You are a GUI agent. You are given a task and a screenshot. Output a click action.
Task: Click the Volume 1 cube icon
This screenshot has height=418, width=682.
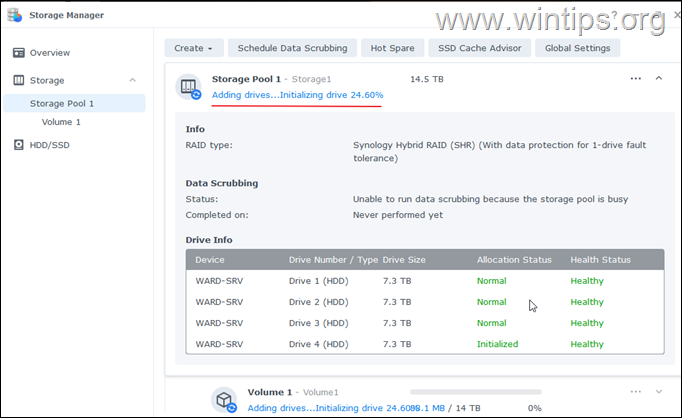(224, 399)
